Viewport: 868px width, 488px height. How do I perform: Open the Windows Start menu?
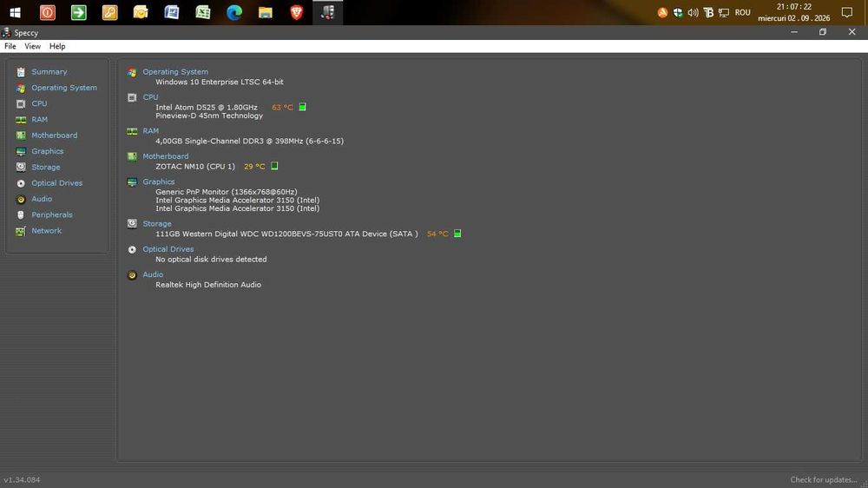pos(15,12)
